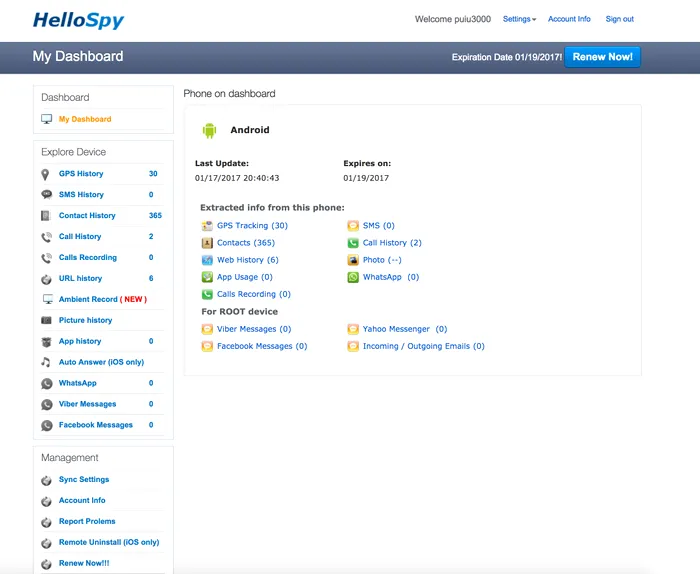Click the GPS Tracking map icon
This screenshot has width=700, height=574.
coord(207,226)
